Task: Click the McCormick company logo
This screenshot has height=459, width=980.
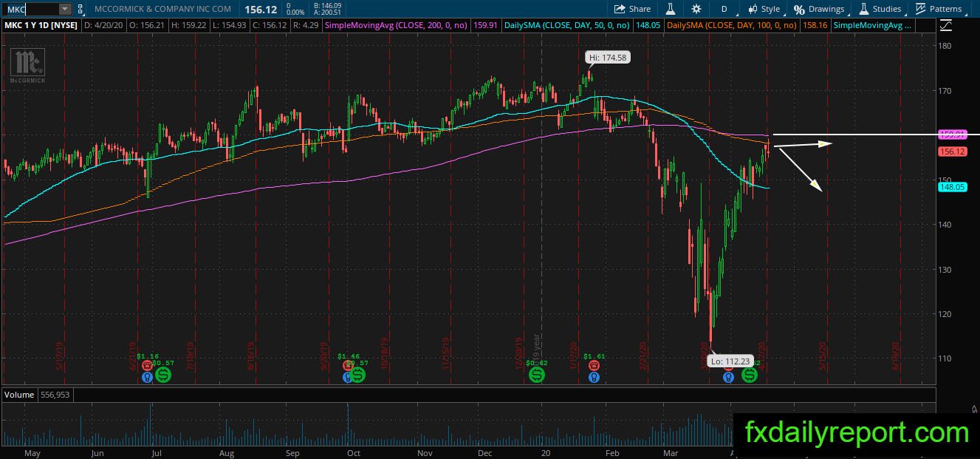Action: tap(27, 64)
